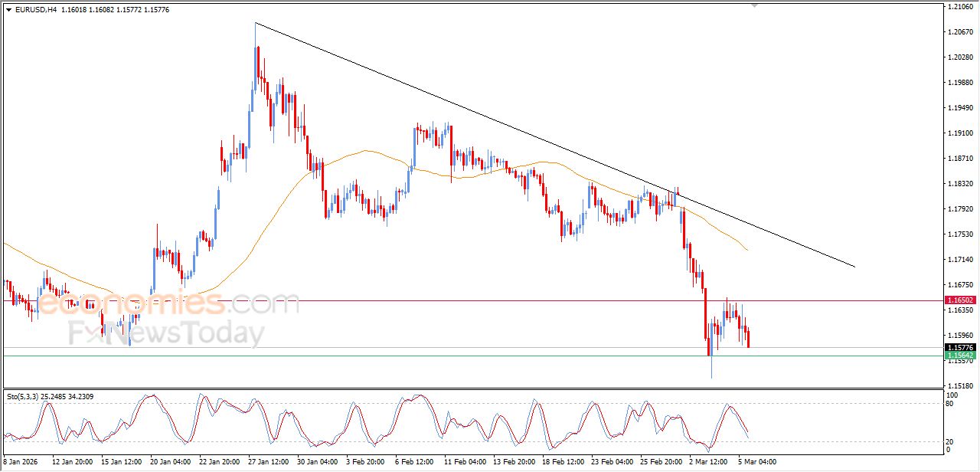This screenshot has height=472, width=980.
Task: Click the 15 Jan 12:00 time label
Action: point(122,462)
